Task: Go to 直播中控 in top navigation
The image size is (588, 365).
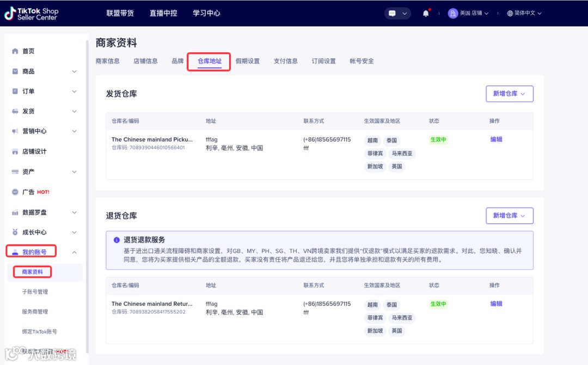Action: tap(163, 13)
